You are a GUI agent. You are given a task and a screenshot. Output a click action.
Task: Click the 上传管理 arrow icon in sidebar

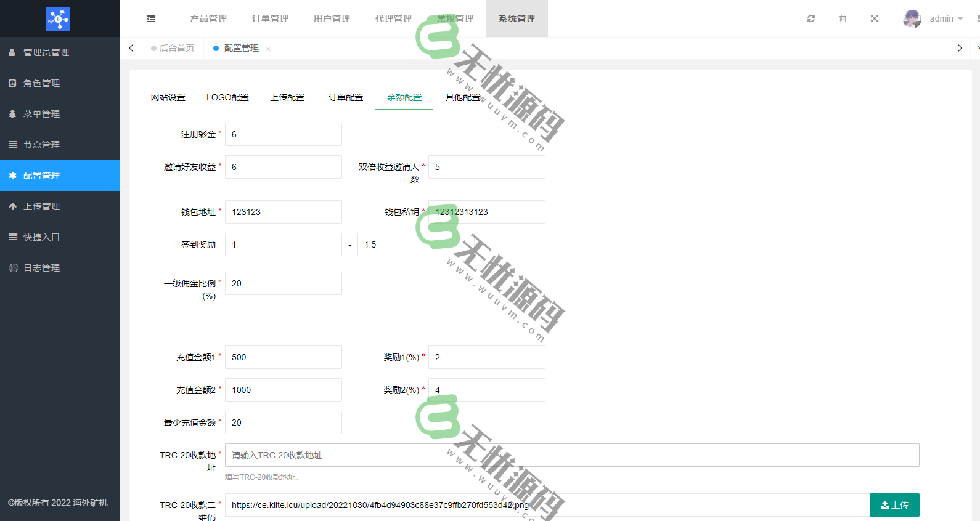click(x=12, y=206)
